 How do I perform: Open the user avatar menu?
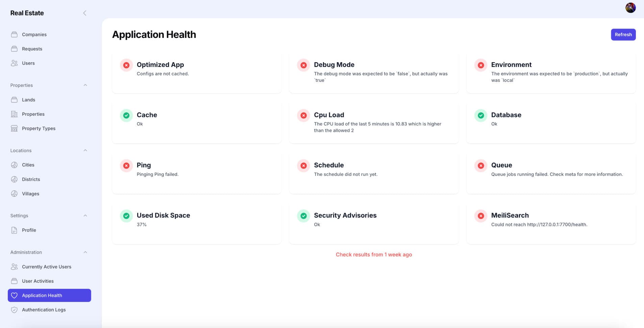coord(630,8)
